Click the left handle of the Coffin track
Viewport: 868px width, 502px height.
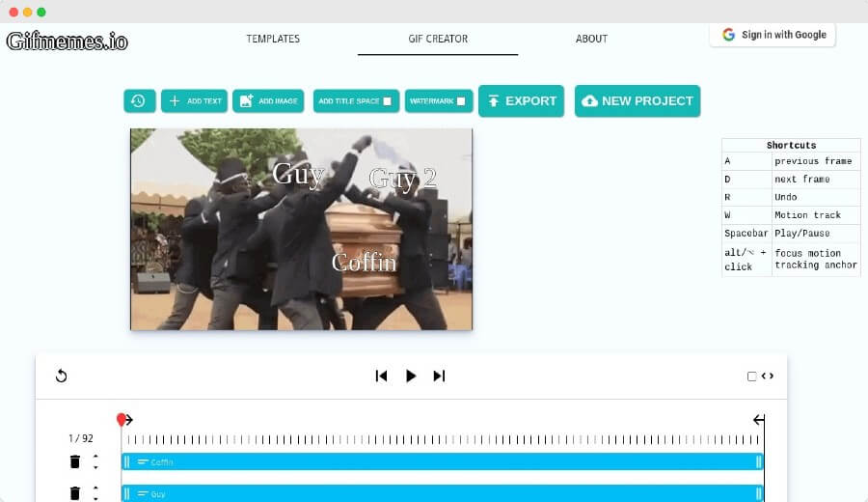coord(126,461)
